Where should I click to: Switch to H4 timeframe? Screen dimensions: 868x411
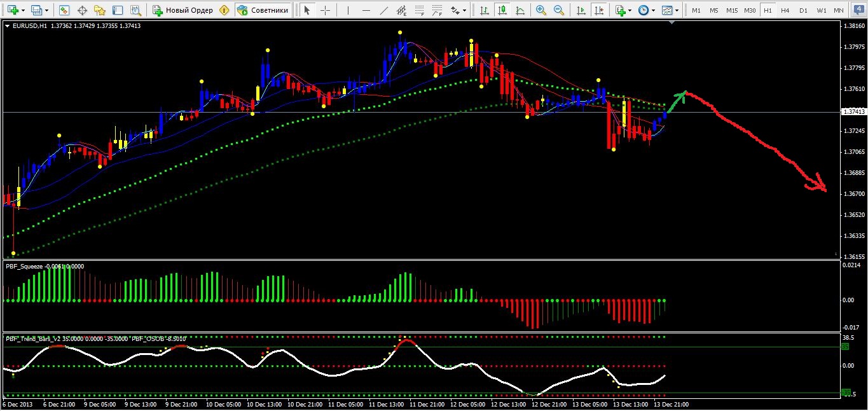(785, 10)
